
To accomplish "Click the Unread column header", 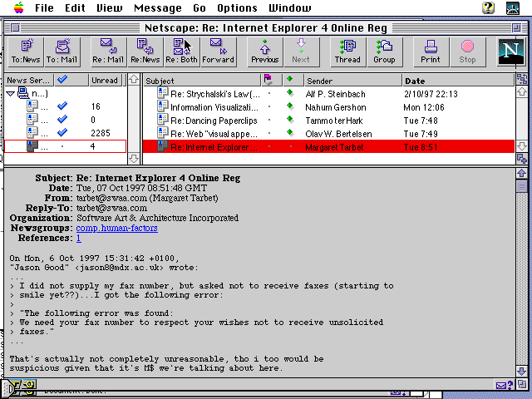I will coord(106,80).
